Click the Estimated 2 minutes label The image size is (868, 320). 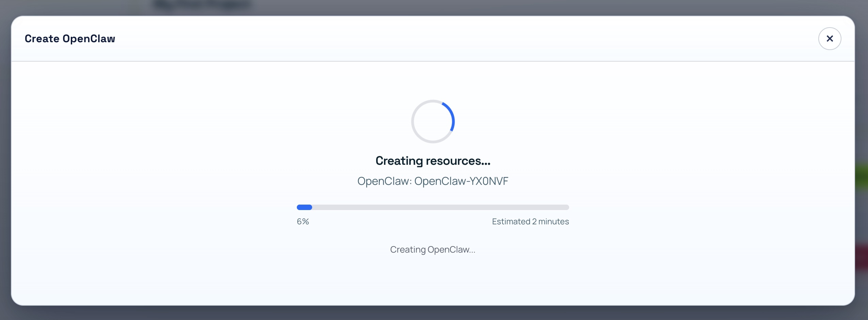[530, 222]
